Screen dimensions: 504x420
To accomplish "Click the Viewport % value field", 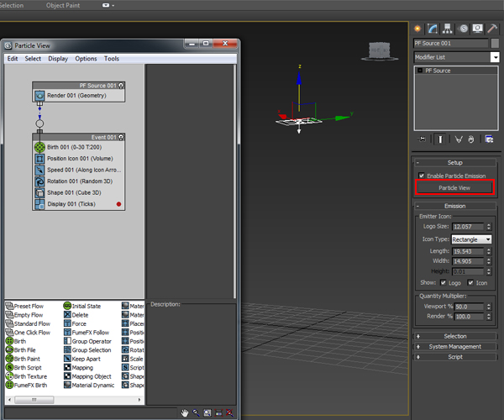I will tap(469, 307).
